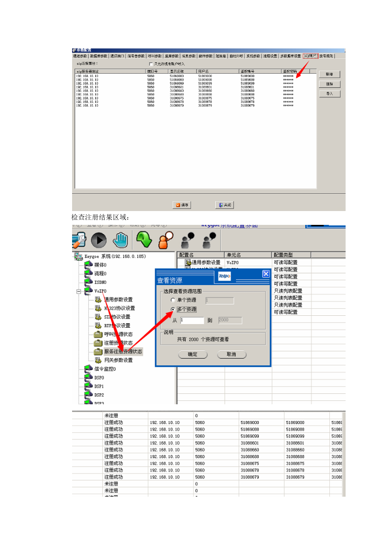Click the 端口号 column header
Screen dimensions: 392x555
(157, 72)
